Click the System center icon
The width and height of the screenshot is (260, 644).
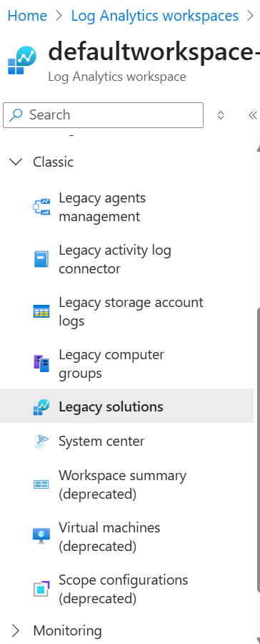pyautogui.click(x=41, y=441)
